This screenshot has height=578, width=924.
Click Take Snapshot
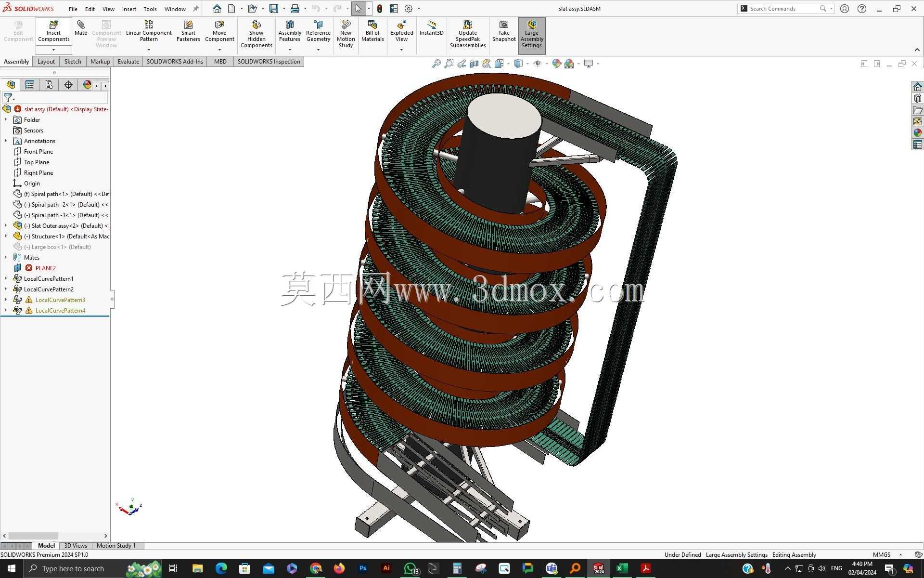pyautogui.click(x=504, y=31)
